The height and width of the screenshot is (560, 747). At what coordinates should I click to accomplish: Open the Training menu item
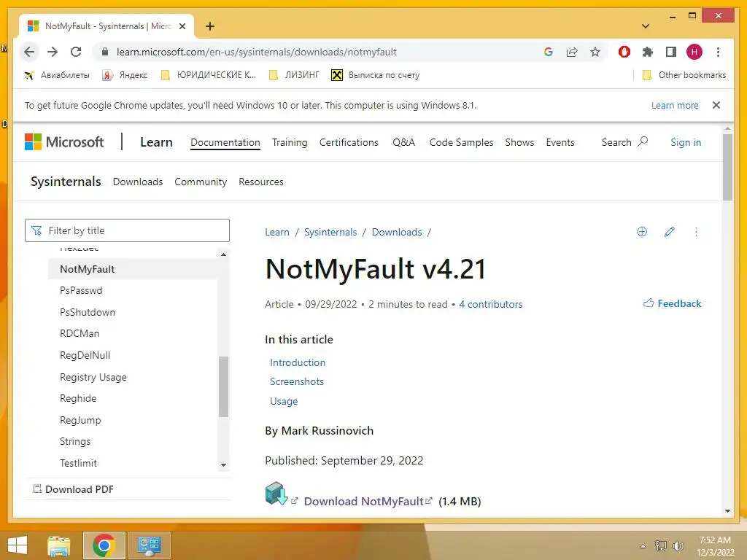[290, 142]
